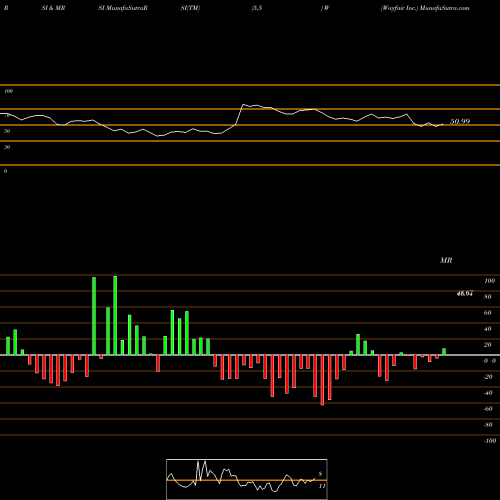The height and width of the screenshot is (500, 500).
Task: Click the MR axis label -100
Action: [x=490, y=441]
